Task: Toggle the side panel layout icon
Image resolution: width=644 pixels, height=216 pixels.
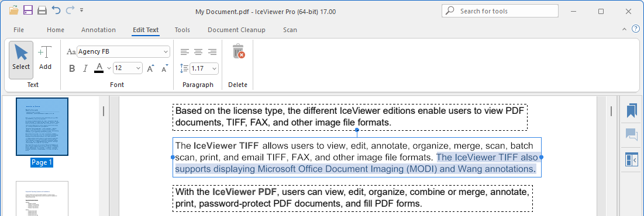Action: point(631,160)
